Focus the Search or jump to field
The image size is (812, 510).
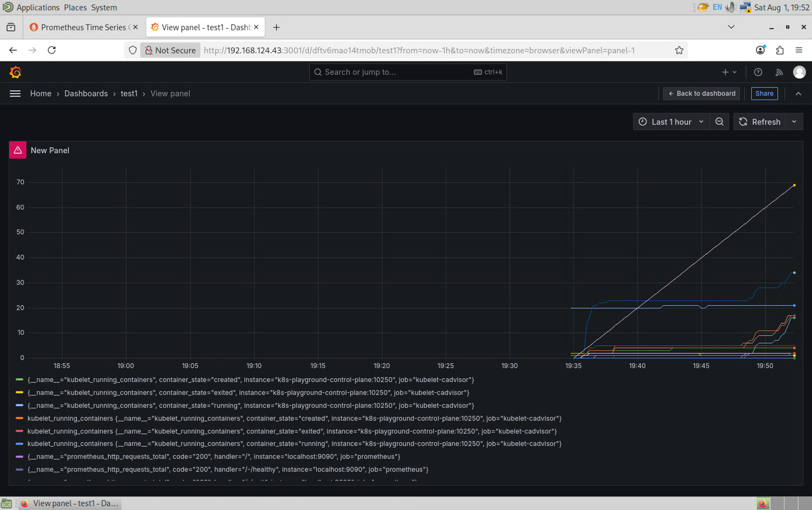408,72
